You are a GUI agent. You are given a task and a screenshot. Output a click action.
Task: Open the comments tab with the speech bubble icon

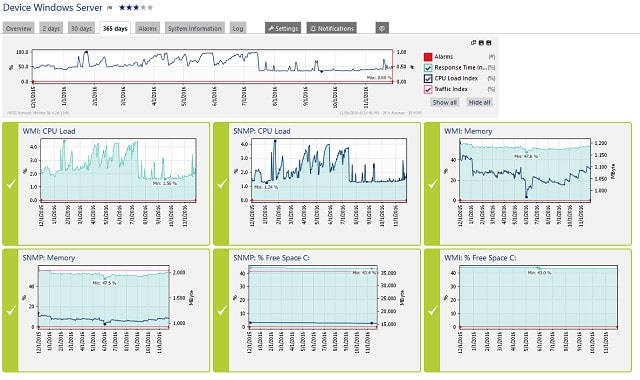pos(382,28)
